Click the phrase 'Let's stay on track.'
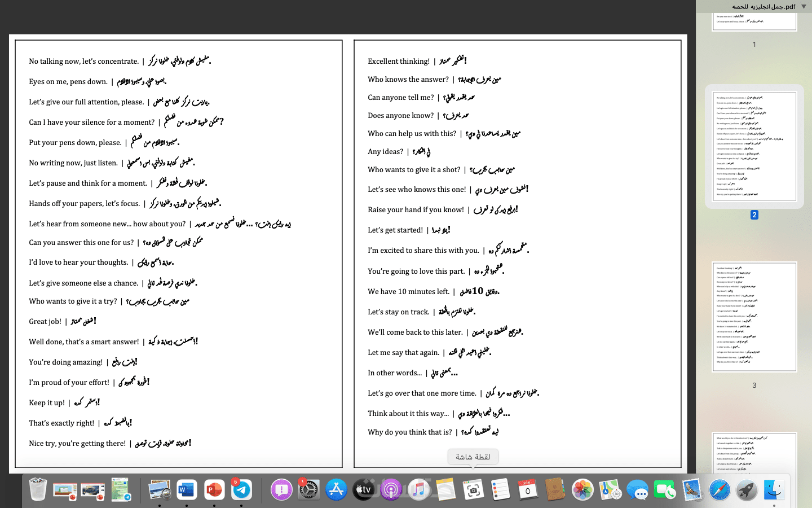The width and height of the screenshot is (812, 508). pyautogui.click(x=399, y=312)
